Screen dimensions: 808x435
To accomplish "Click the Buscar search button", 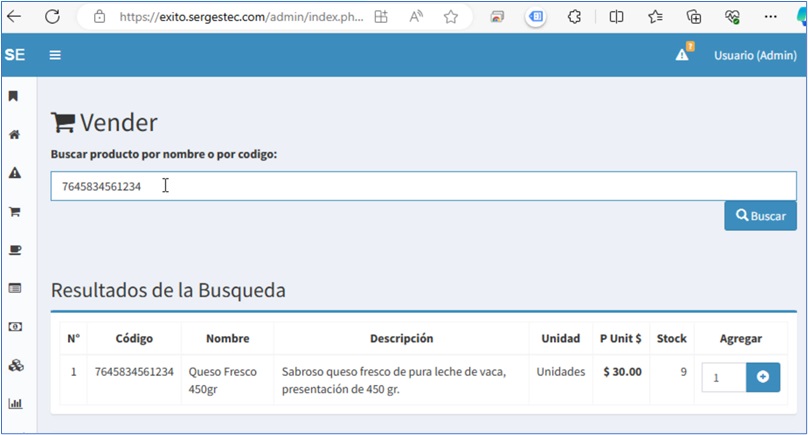I will [761, 215].
